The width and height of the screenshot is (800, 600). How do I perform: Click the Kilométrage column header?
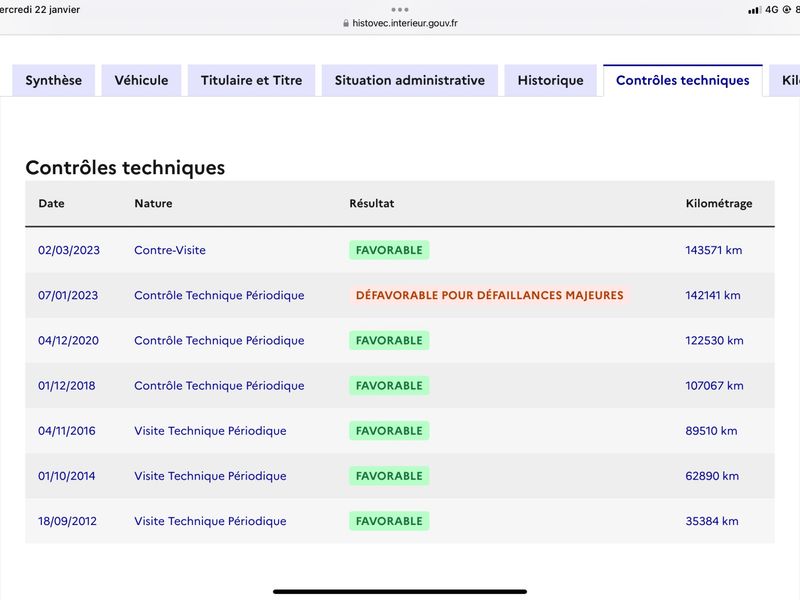(719, 203)
